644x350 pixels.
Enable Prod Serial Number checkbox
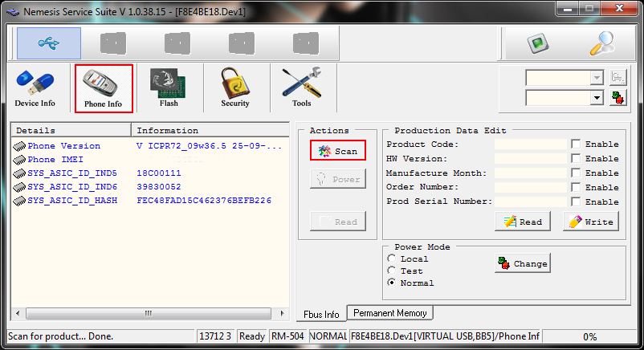pos(576,201)
